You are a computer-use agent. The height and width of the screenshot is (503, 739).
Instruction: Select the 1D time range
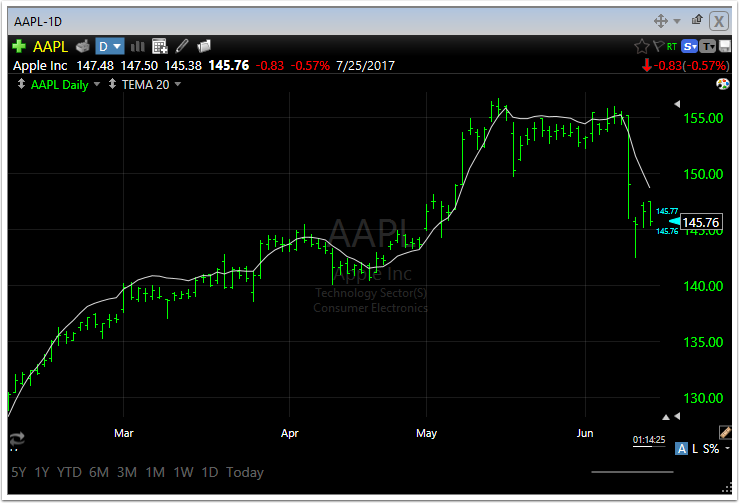click(210, 472)
